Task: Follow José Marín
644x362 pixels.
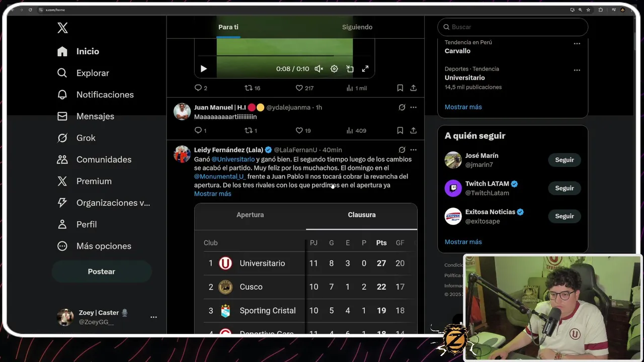Action: coord(565,160)
